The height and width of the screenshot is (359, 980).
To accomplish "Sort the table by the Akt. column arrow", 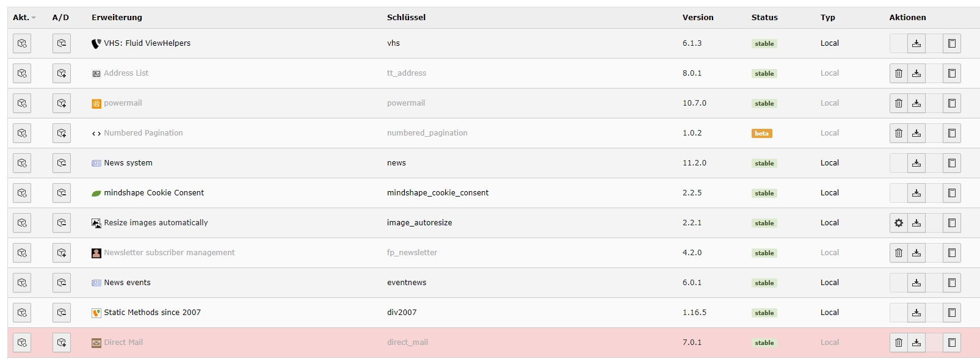I will pos(34,18).
